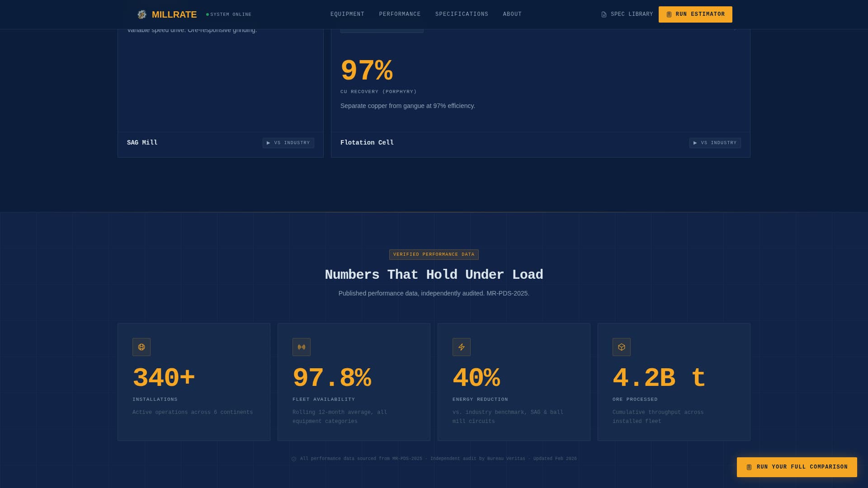Viewport: 868px width, 488px height.
Task: Click the globe icon on the Installations card
Action: click(x=142, y=347)
